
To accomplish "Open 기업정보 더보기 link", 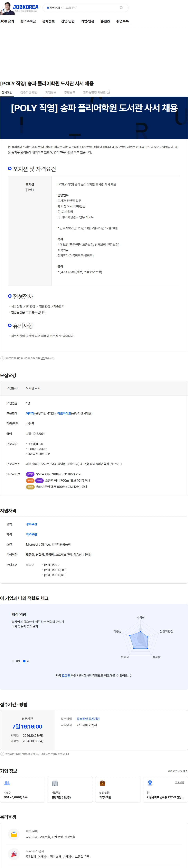I will point(178,771).
